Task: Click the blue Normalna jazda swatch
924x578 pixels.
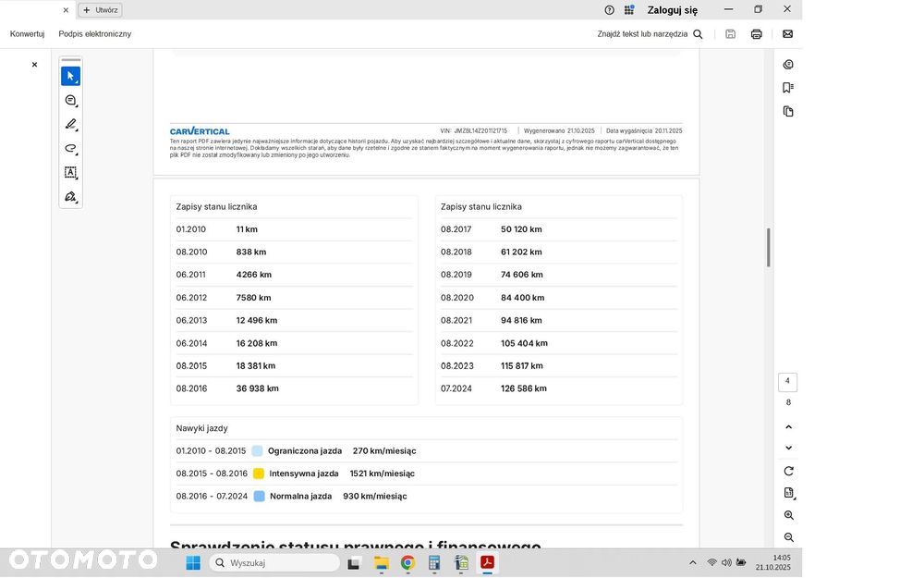Action: (x=259, y=496)
